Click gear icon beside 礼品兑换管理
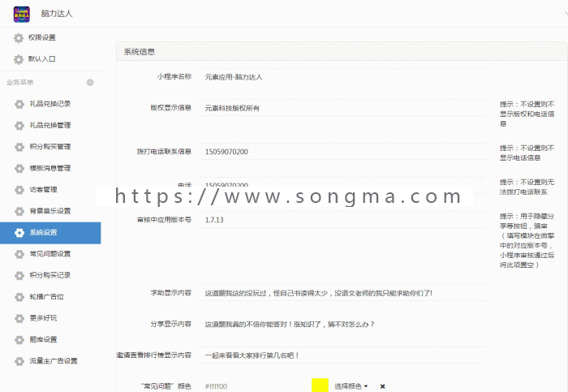The image size is (568, 392). pyautogui.click(x=19, y=125)
